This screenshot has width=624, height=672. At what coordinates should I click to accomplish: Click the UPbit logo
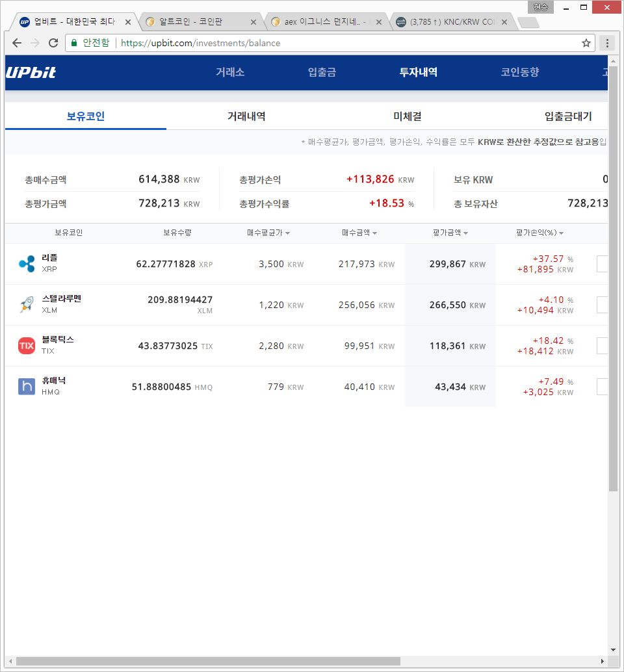point(31,72)
